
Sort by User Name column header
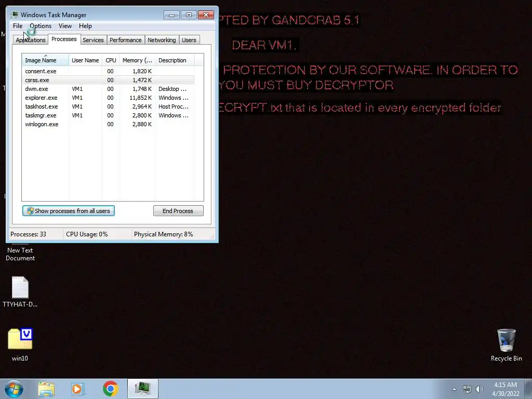[85, 60]
